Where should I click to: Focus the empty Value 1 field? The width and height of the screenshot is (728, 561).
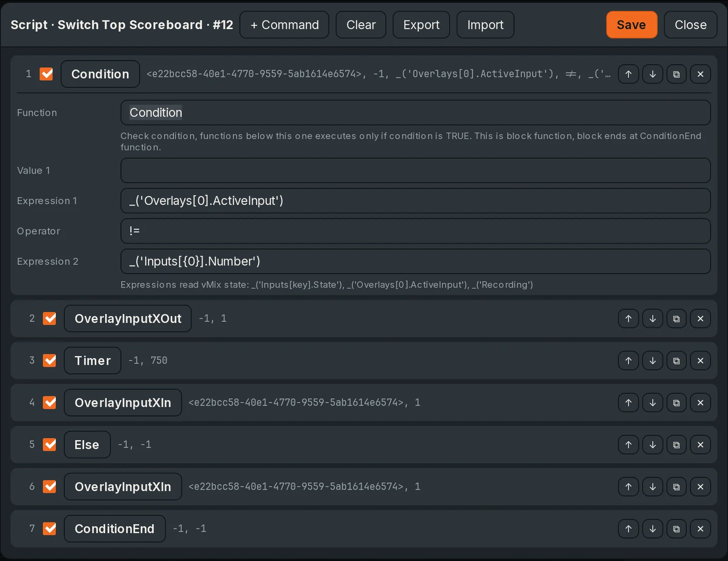pyautogui.click(x=415, y=170)
